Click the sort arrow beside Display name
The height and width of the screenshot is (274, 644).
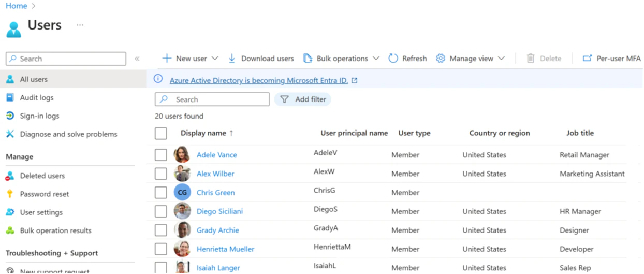[231, 133]
